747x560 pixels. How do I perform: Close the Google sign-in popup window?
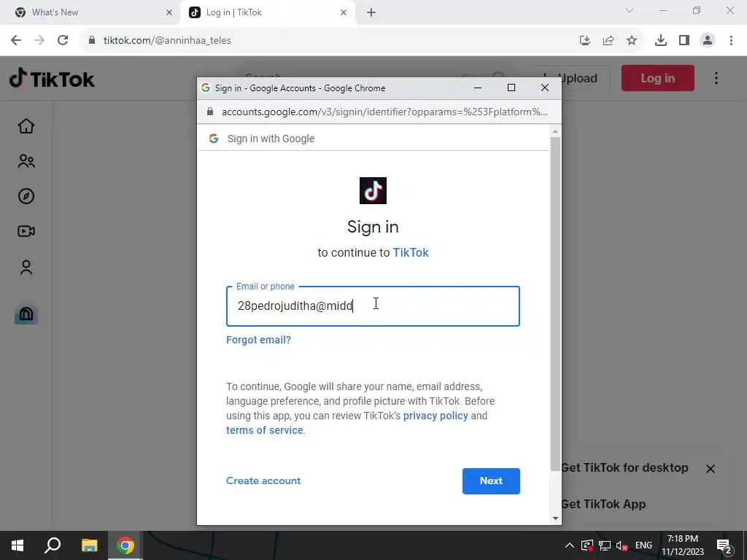pos(545,87)
